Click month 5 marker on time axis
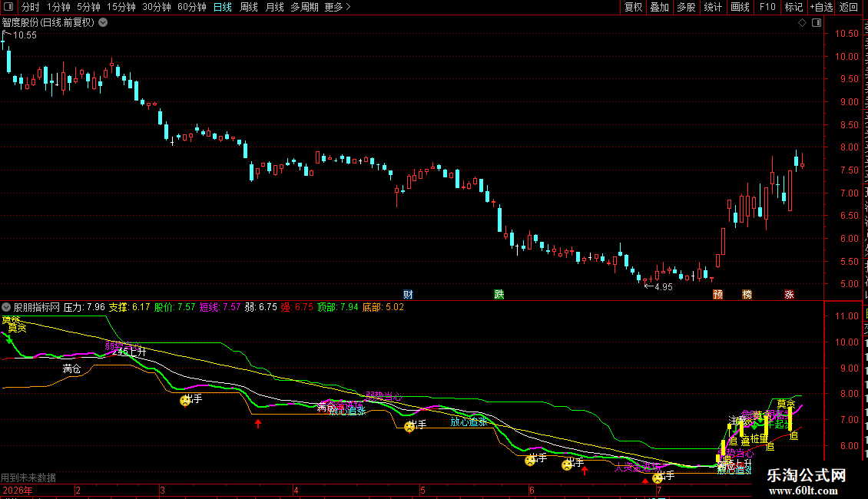This screenshot has width=868, height=499. point(422,491)
